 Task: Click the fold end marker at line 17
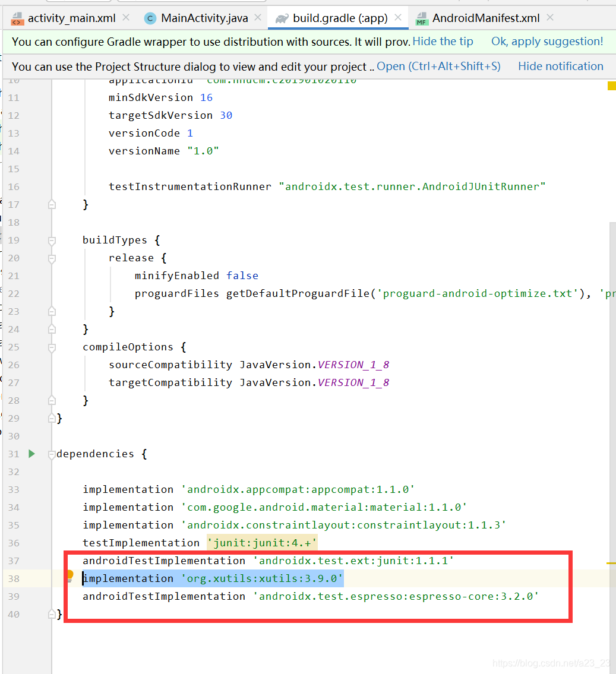pyautogui.click(x=52, y=204)
